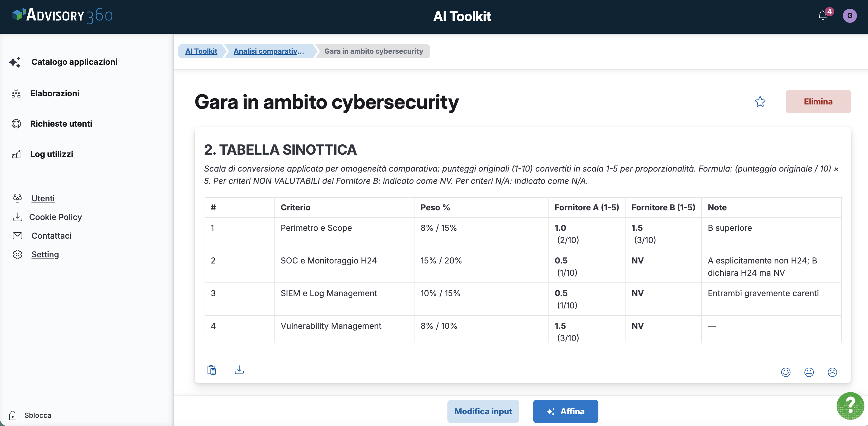Open Catalogo applicazioni in the sidebar
Screen dimensions: 868x426
(74, 62)
